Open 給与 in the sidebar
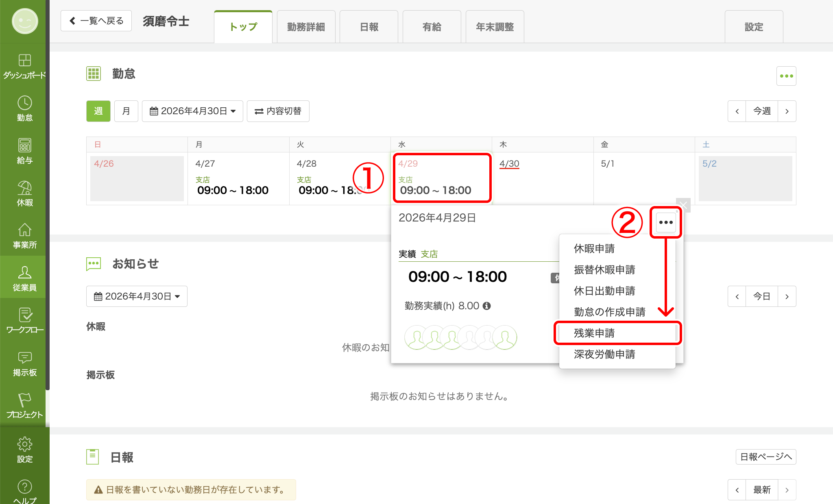The image size is (833, 504). pos(24,151)
